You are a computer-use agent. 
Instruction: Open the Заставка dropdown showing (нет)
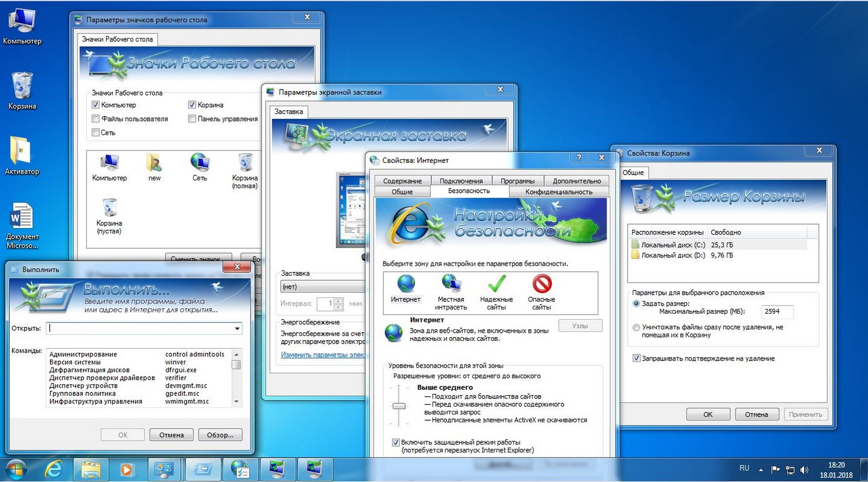[x=323, y=287]
